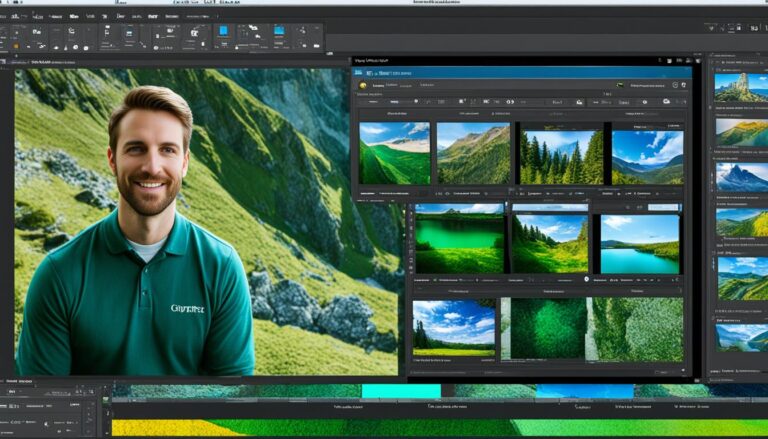Click the white circle icon below turquoise lake thumbnail
Image resolution: width=768 pixels, height=439 pixels.
click(x=586, y=279)
